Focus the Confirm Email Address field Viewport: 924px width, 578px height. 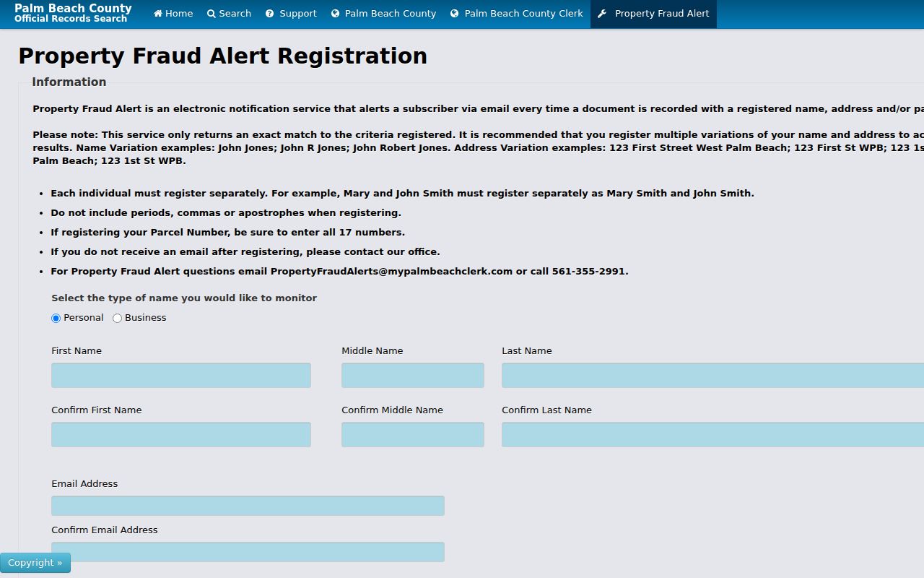(x=248, y=552)
